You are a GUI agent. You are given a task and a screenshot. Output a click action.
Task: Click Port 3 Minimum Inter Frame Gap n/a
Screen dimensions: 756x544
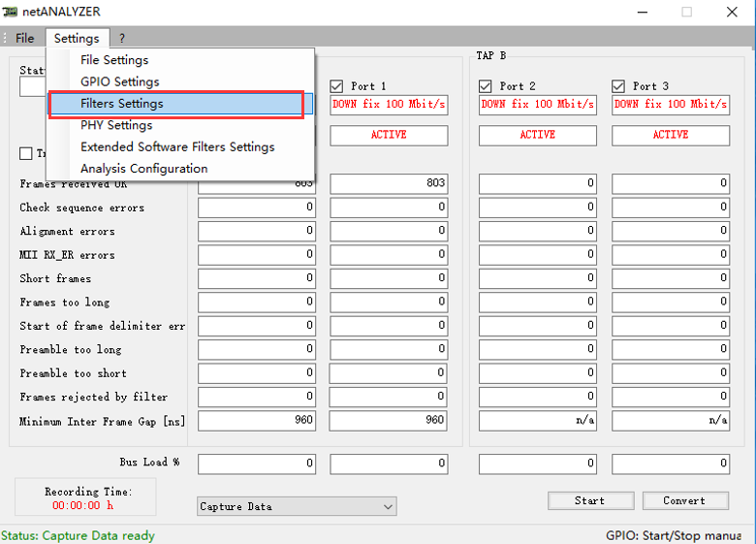(671, 421)
